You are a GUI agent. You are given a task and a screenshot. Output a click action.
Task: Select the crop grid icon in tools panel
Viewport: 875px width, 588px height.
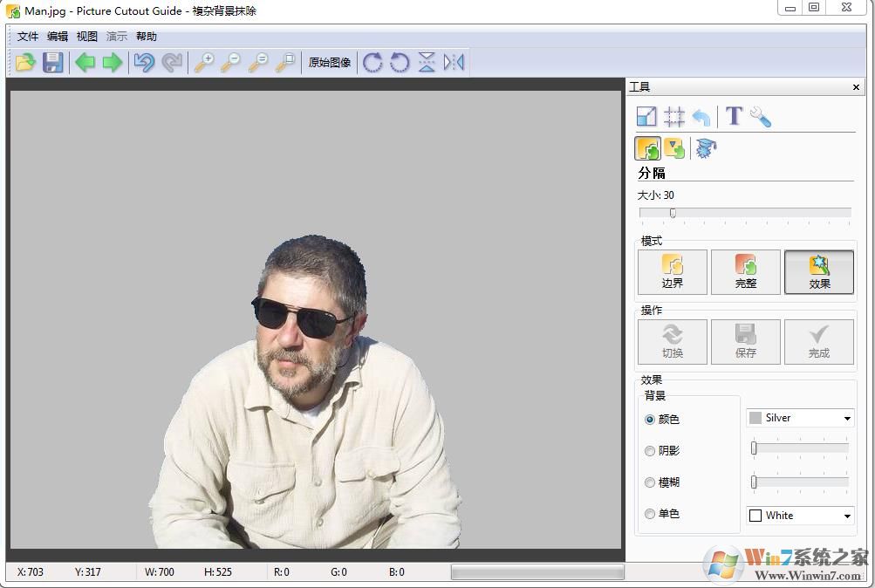(673, 116)
